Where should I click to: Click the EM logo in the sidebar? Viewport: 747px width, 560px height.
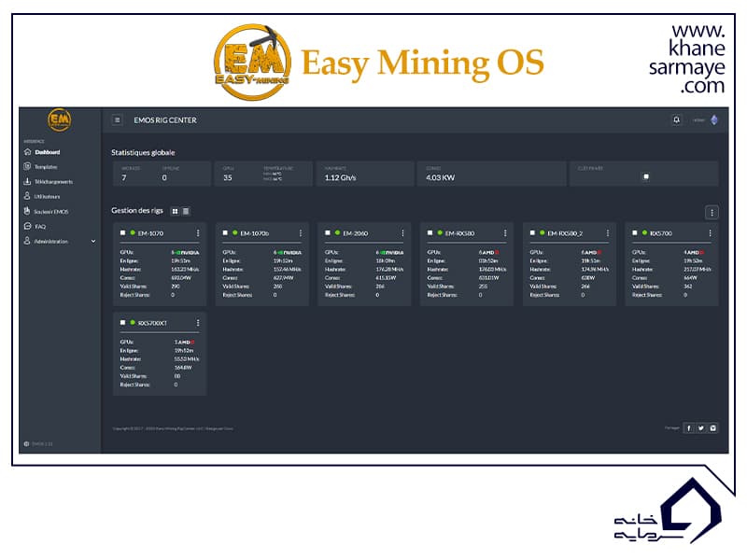pyautogui.click(x=59, y=119)
